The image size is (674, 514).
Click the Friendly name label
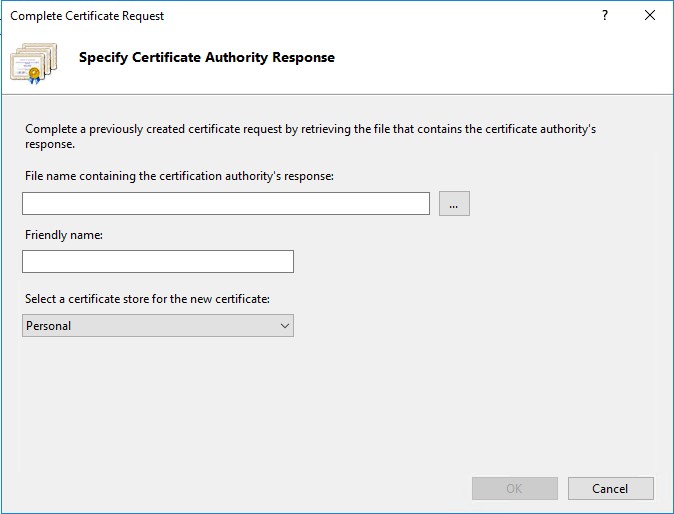(x=64, y=235)
